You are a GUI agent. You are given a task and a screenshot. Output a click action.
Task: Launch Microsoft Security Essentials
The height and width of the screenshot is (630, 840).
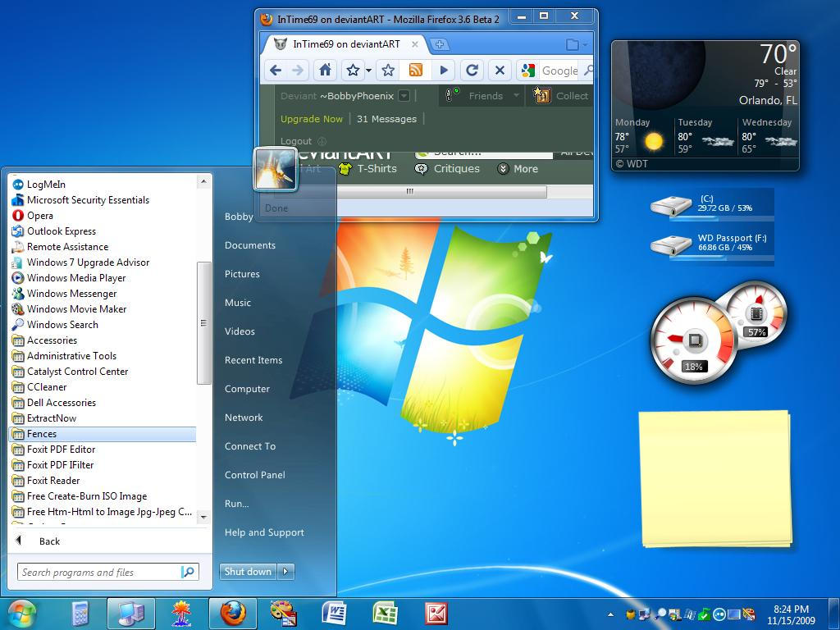point(80,200)
